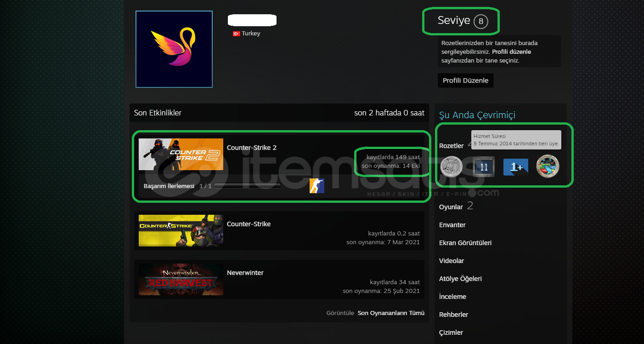Viewport: 644px width, 344px height.
Task: Click the blue 1+ games badge
Action: point(516,167)
